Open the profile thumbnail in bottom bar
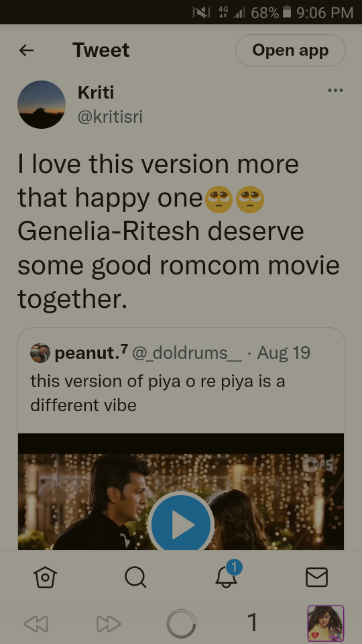Image resolution: width=362 pixels, height=644 pixels. [x=326, y=623]
